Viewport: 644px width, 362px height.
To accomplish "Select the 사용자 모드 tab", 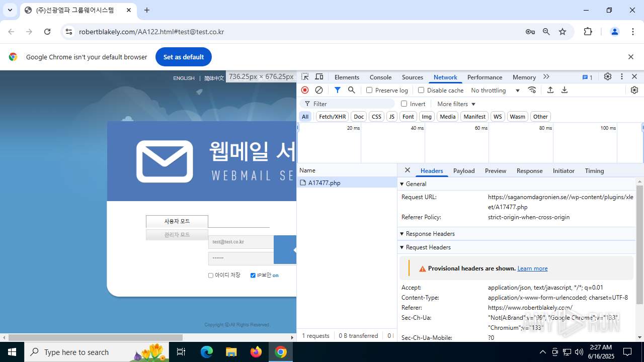I will 177,221.
